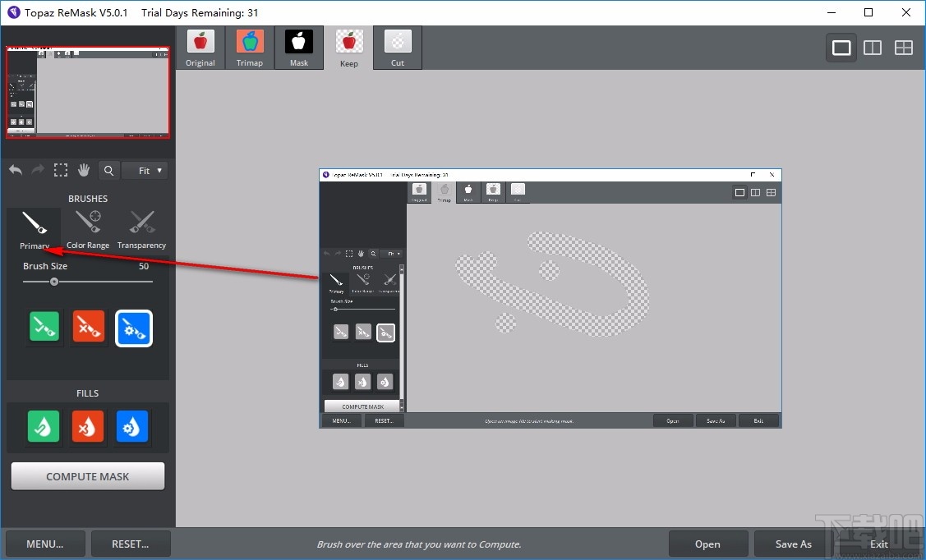The width and height of the screenshot is (926, 560).
Task: Choose dual-pane split view layout
Action: point(873,47)
